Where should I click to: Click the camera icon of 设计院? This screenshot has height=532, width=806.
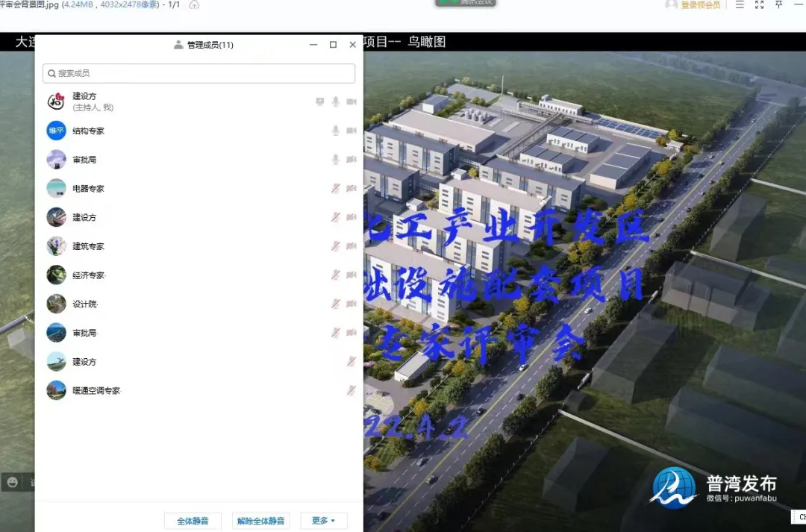pyautogui.click(x=351, y=304)
